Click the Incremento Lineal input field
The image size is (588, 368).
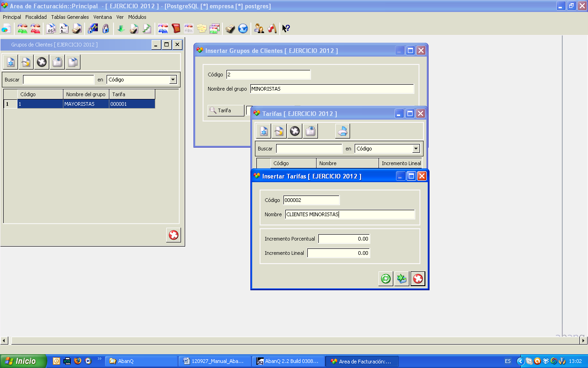click(x=339, y=253)
